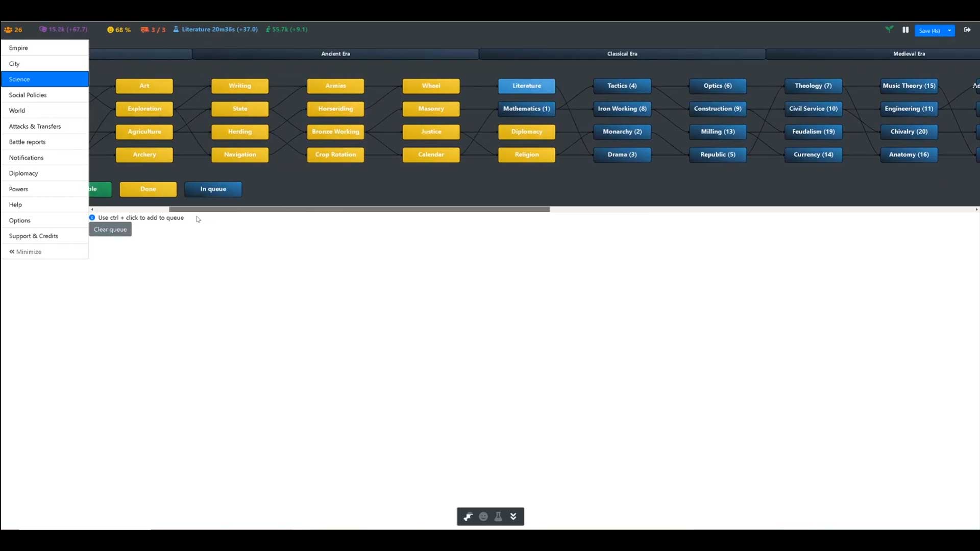Click the trade caravan icon showing 3 / 3
The width and height of the screenshot is (980, 551).
[144, 30]
